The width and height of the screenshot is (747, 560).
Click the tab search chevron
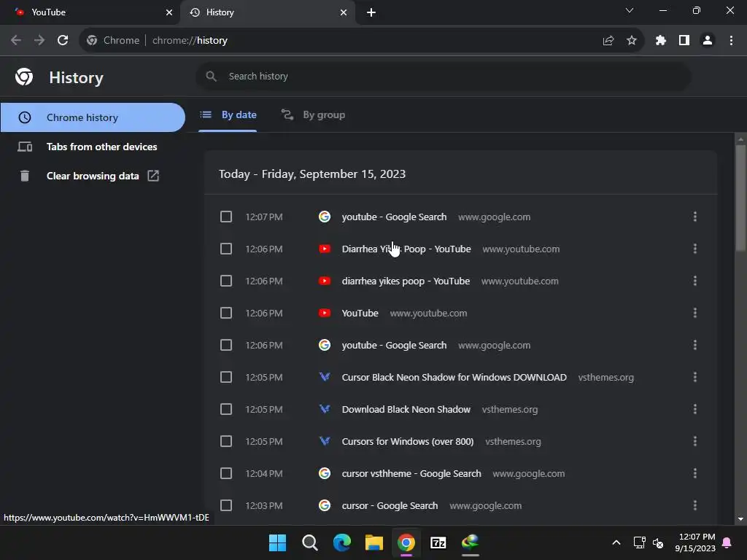[630, 10]
